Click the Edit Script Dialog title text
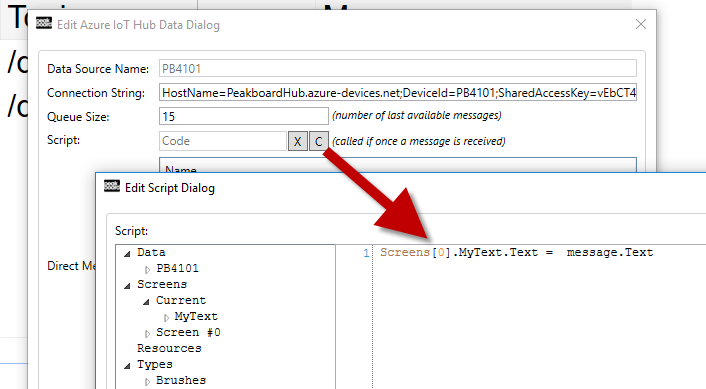706x389 pixels. [x=170, y=188]
